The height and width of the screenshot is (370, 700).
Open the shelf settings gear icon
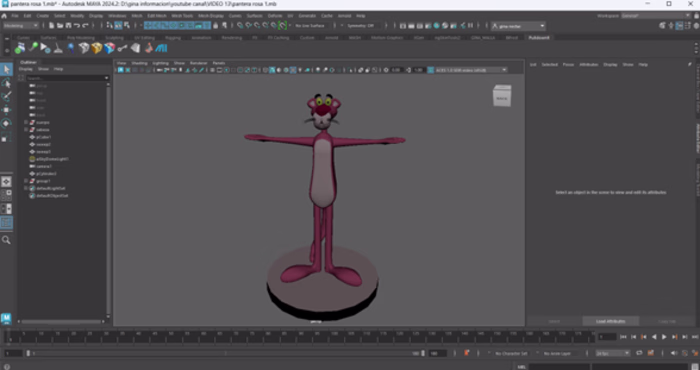point(6,50)
